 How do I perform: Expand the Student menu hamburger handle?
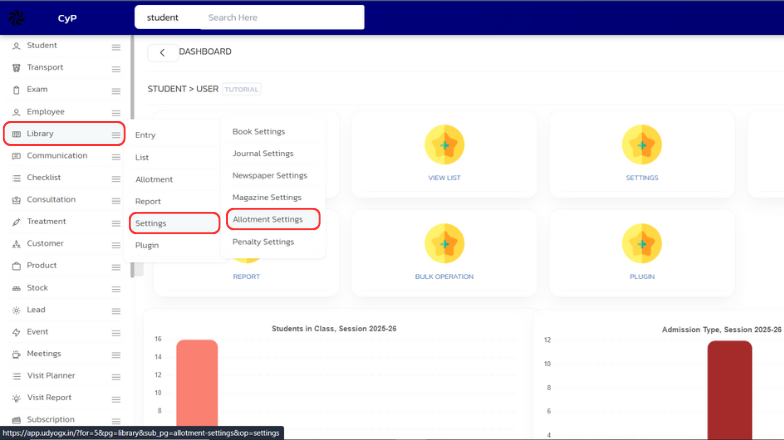[x=116, y=47]
